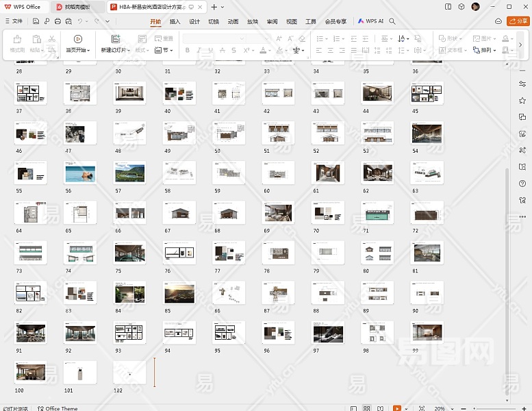Expand the File menu
Viewport: 532px width, 411px height.
coord(13,21)
